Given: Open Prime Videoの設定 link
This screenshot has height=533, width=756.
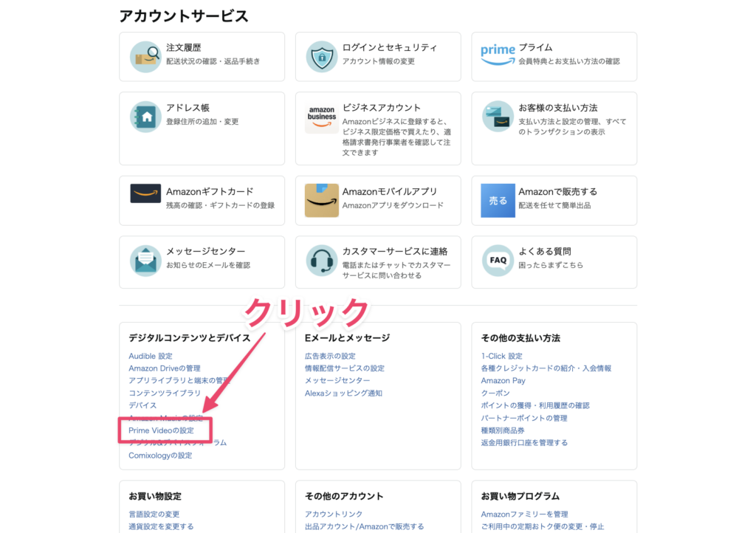Looking at the screenshot, I should (x=161, y=430).
